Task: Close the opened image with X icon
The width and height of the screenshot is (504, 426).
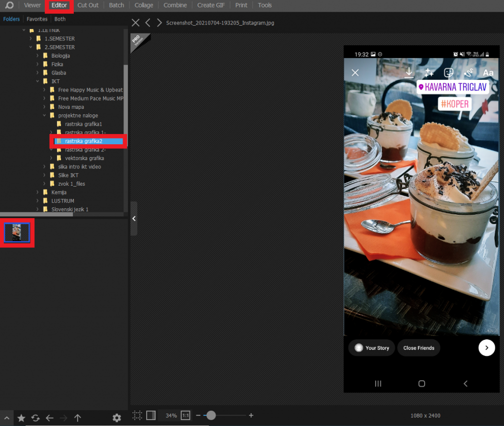Action: 136,23
